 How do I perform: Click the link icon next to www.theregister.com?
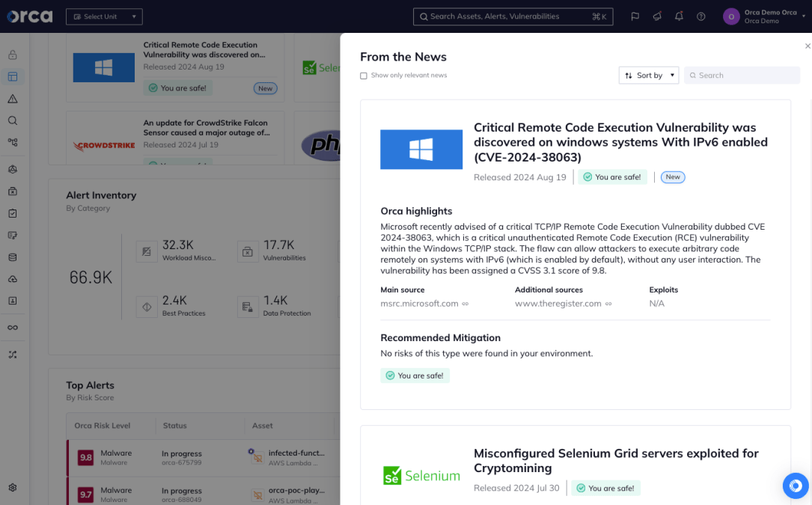(x=608, y=304)
